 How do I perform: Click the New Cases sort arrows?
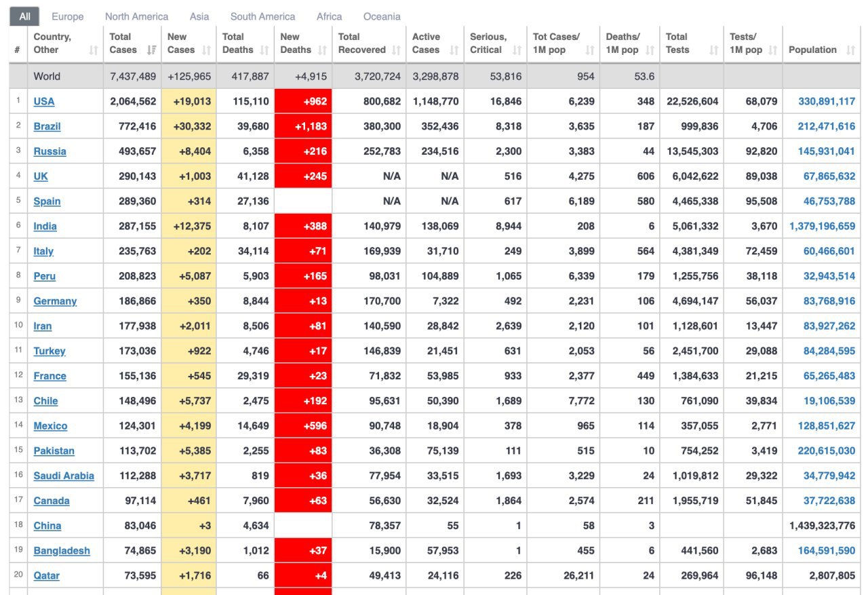[x=206, y=50]
